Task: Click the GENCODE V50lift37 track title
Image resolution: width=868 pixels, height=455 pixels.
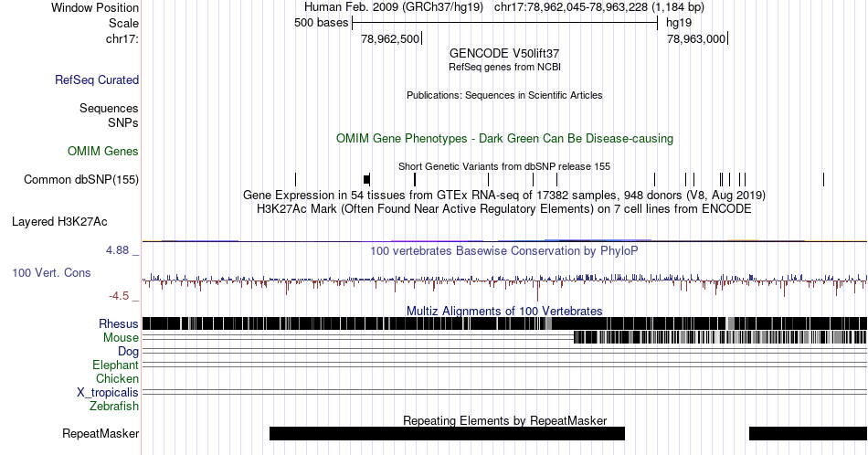Action: [x=504, y=53]
